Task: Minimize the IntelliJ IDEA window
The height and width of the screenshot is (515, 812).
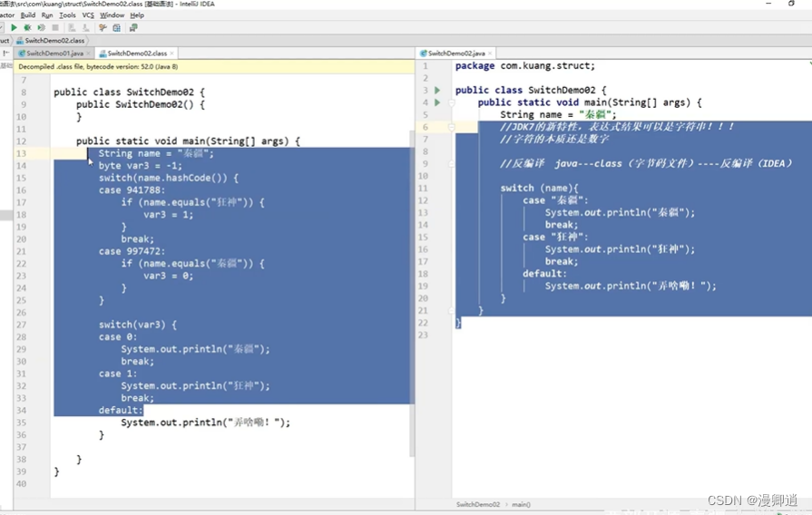Action: click(768, 4)
